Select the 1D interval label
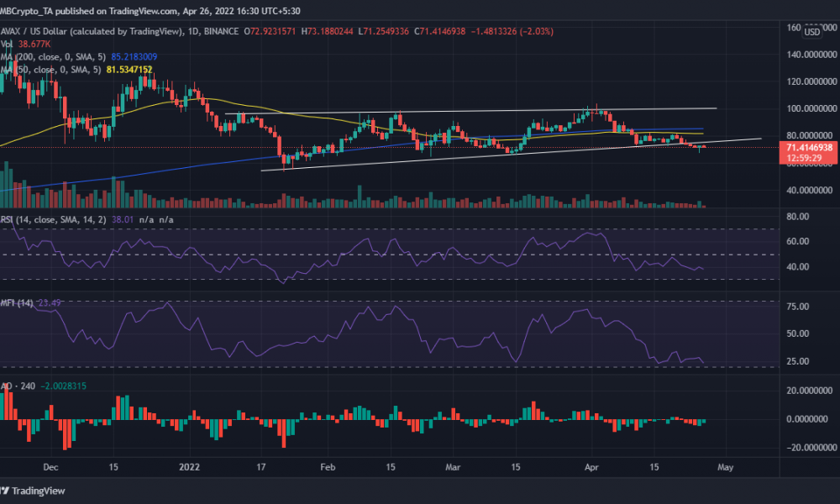840x504 pixels. (x=193, y=32)
